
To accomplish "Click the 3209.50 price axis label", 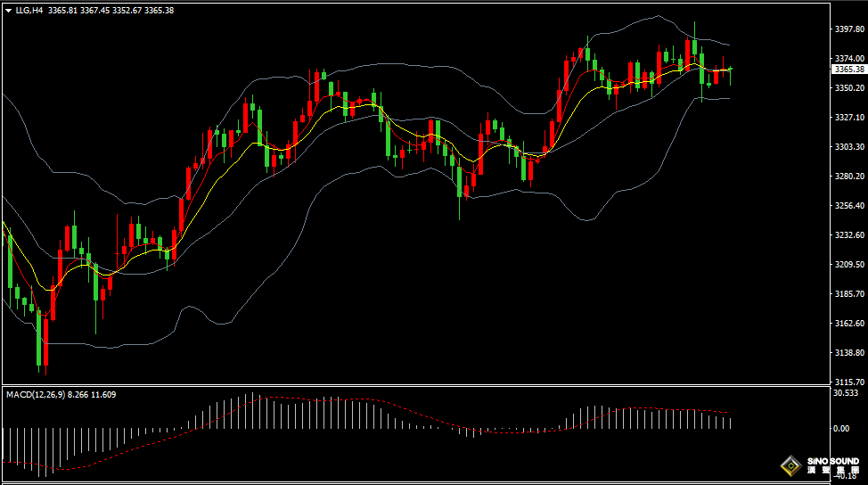I will 848,265.
